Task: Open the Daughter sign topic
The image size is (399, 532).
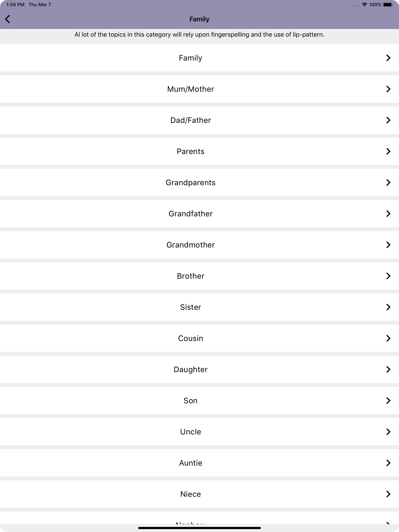Action: [199, 369]
